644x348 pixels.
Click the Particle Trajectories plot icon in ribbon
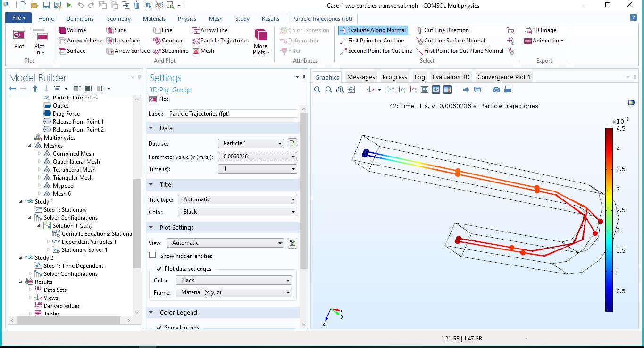coord(196,41)
